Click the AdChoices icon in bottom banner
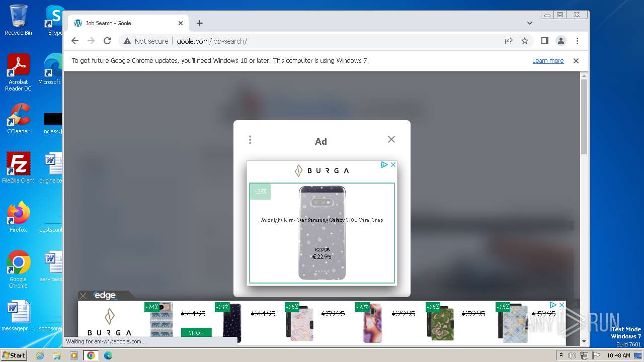 [x=553, y=305]
